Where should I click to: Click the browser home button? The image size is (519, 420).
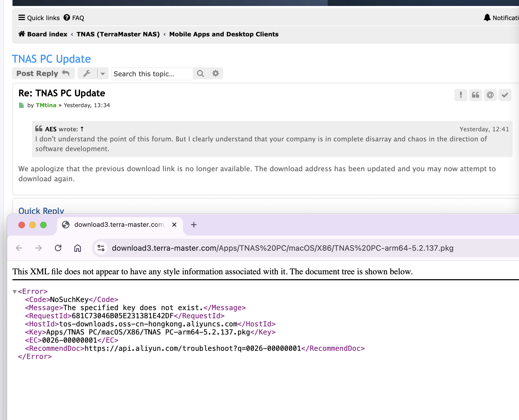pyautogui.click(x=78, y=248)
